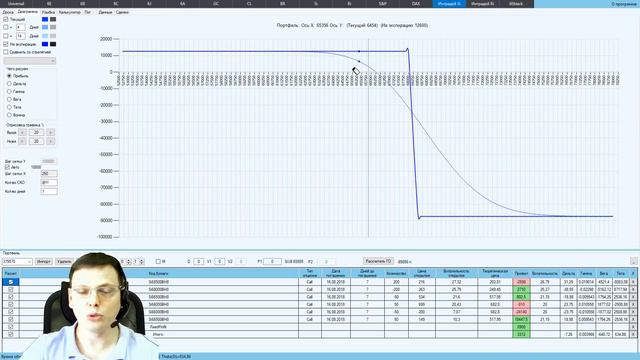Screen dimensions: 640x360
Task: Select the Гамма radio button
Action: (x=9, y=91)
